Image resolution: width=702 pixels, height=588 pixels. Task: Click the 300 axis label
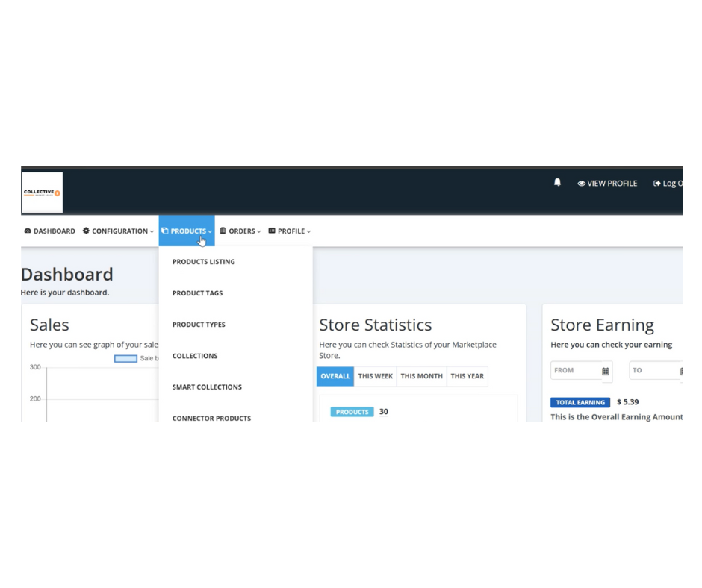[x=35, y=367]
